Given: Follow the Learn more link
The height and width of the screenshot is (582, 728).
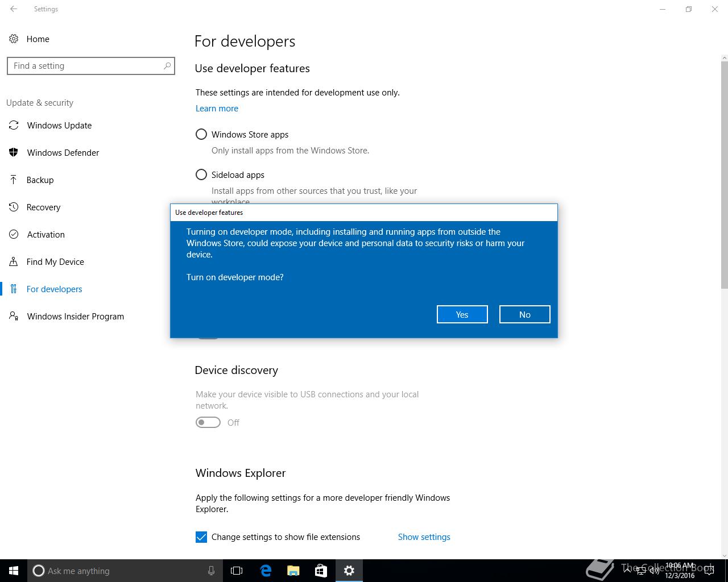Looking at the screenshot, I should tap(217, 109).
